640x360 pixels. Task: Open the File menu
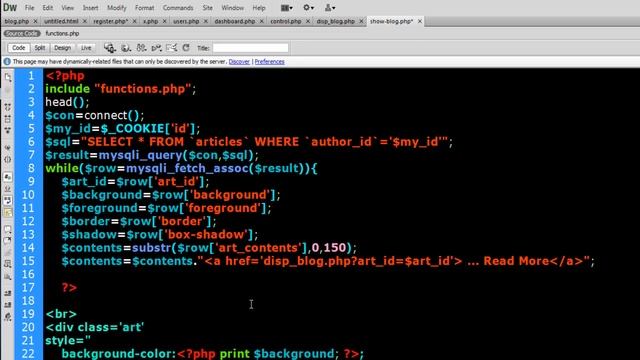click(29, 8)
